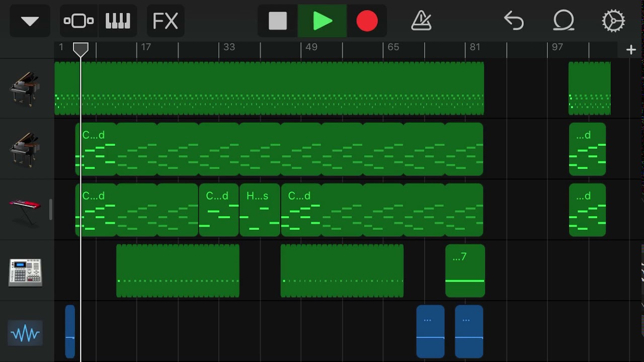The image size is (644, 362).
Task: Select the 'C...d' keyboard region before 'H...s'
Action: (219, 210)
